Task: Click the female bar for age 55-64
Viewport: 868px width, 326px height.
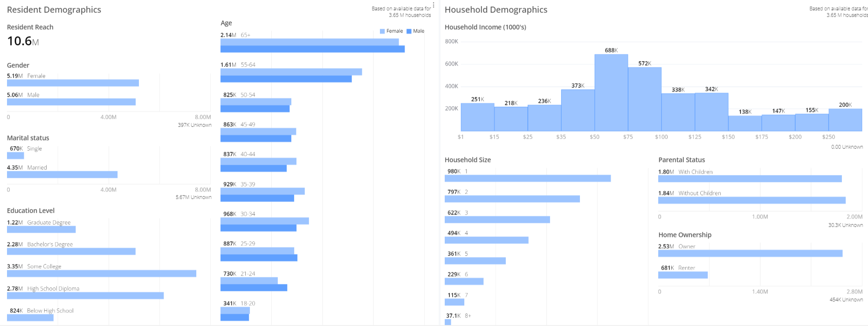Action: point(291,72)
